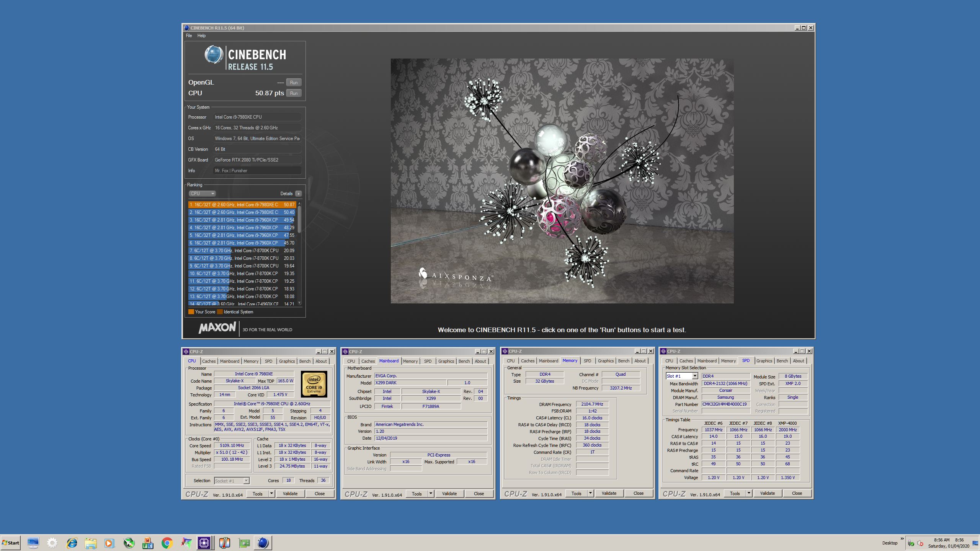This screenshot has height=551, width=980.
Task: Open the thermometer temperature app in the taskbar
Action: tap(224, 543)
